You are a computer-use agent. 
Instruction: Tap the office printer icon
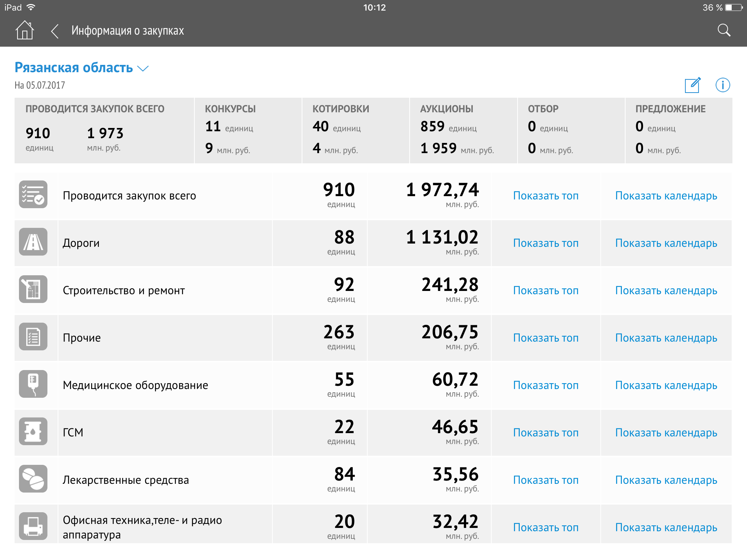(x=33, y=526)
